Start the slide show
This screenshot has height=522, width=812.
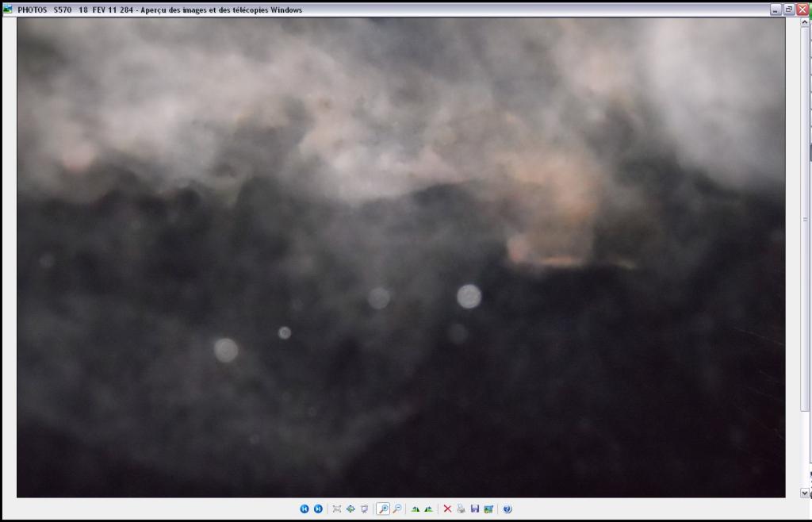(364, 509)
